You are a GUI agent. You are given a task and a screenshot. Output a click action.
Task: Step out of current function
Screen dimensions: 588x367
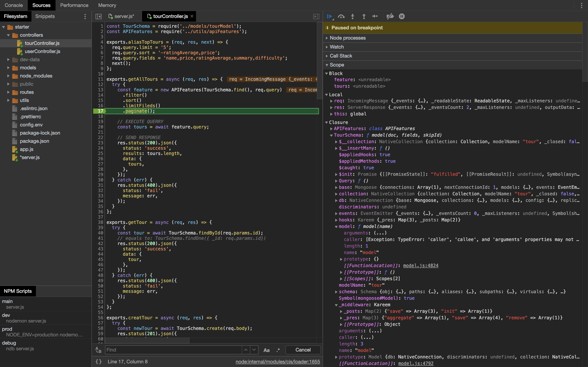point(364,16)
